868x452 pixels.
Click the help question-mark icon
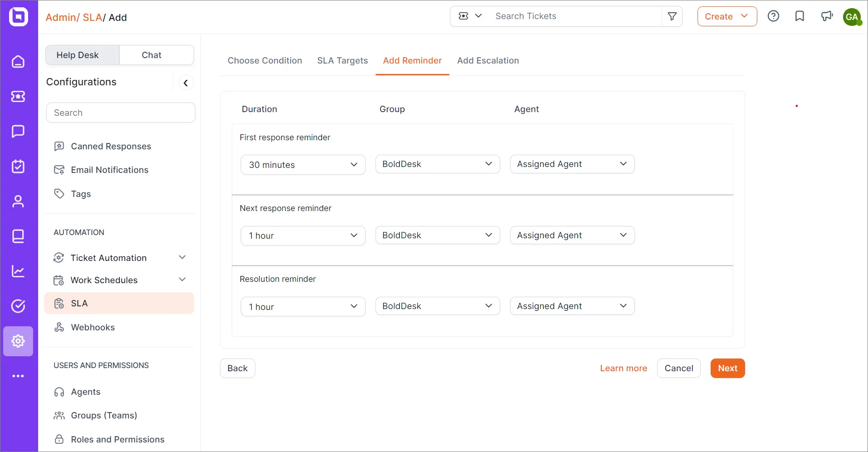(773, 16)
